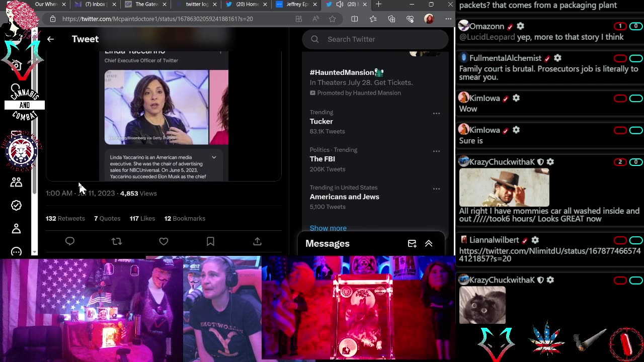Go back using the Tweet back arrow
Viewport: 644px width, 362px height.
(50, 39)
